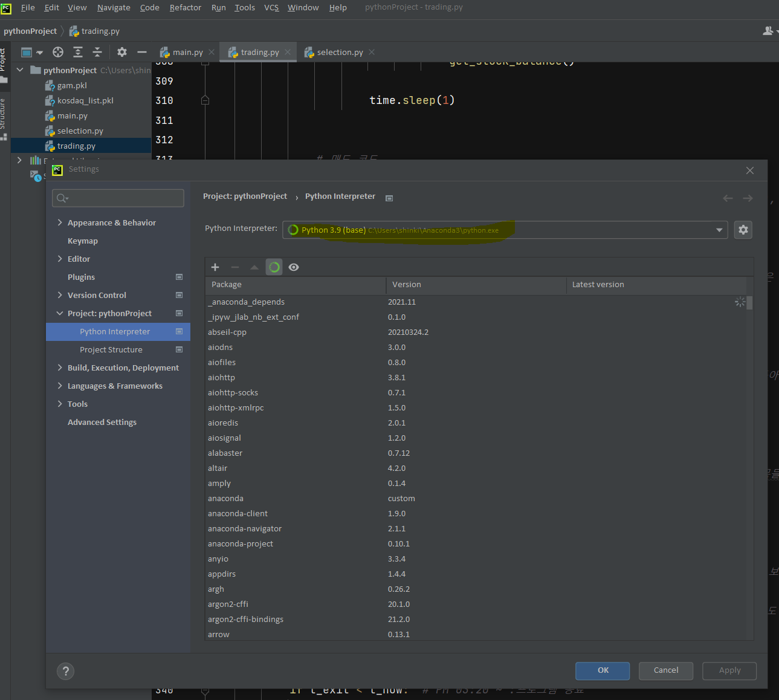Screen dimensions: 779x700
Task: Open the File menu
Action: click(28, 7)
